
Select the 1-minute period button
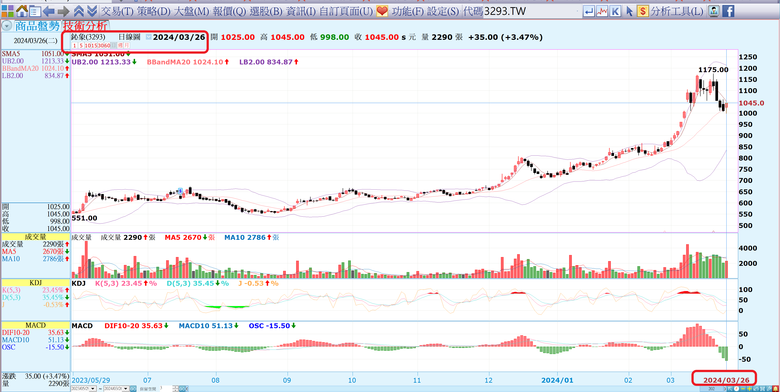[74, 46]
